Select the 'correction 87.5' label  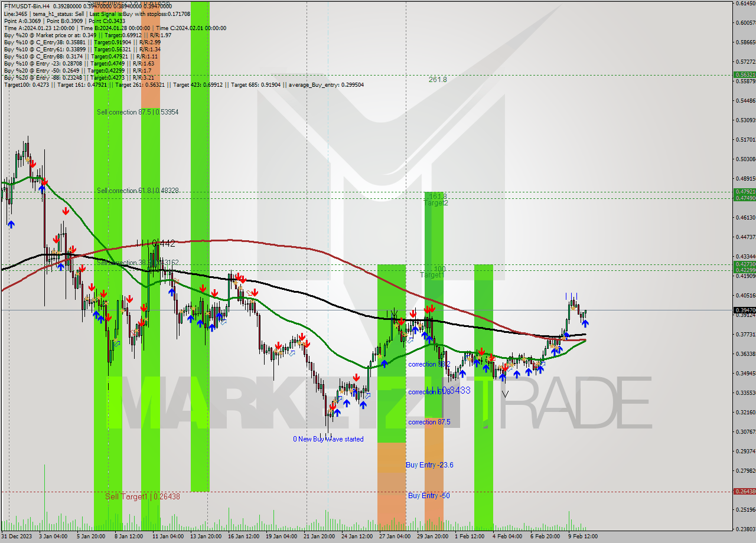click(429, 422)
